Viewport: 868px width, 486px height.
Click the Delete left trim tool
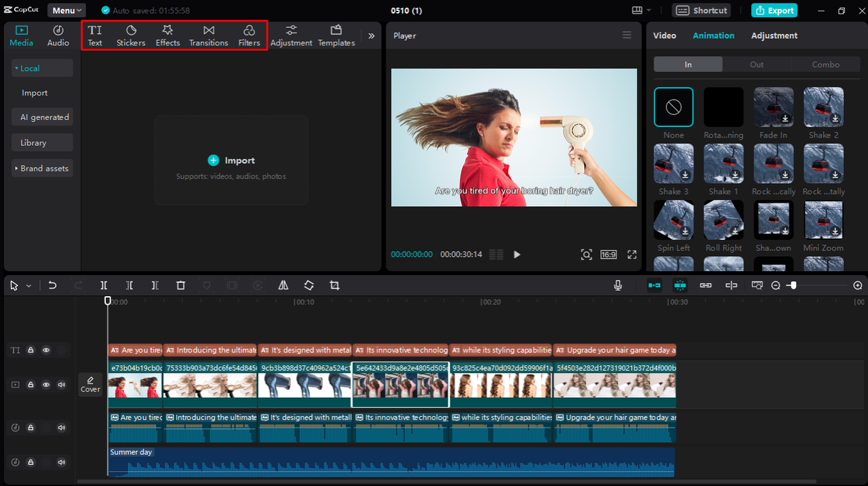click(x=130, y=285)
